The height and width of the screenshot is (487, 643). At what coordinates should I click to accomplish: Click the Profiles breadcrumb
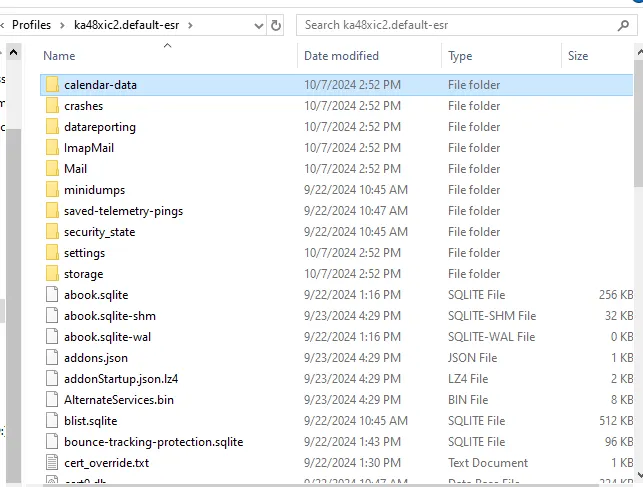[32, 25]
